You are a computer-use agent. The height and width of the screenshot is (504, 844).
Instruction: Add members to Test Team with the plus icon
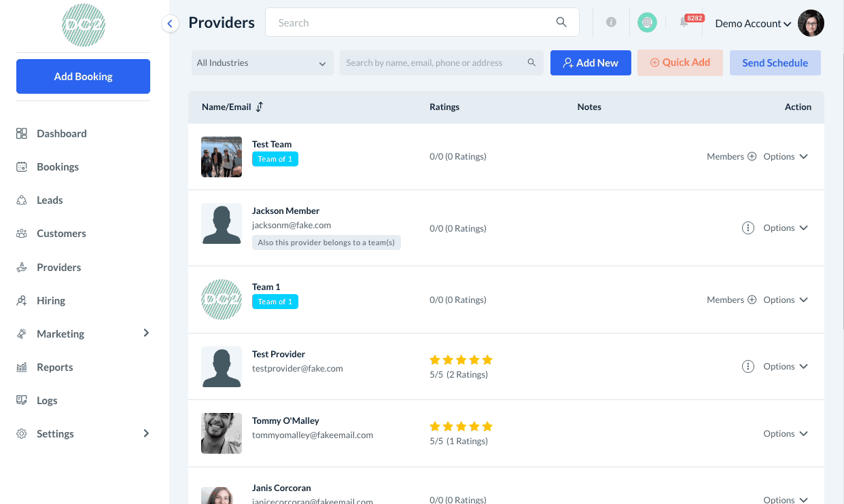pyautogui.click(x=752, y=156)
